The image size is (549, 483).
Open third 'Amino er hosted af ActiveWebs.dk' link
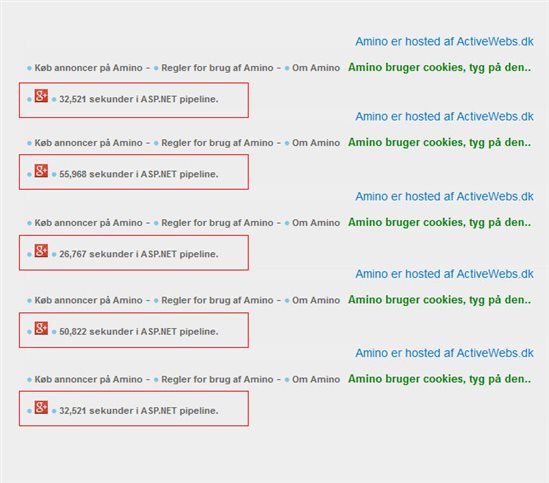click(x=444, y=196)
